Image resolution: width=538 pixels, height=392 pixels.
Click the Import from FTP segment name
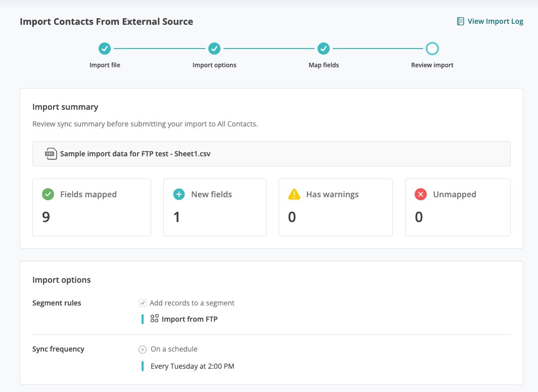(x=190, y=319)
